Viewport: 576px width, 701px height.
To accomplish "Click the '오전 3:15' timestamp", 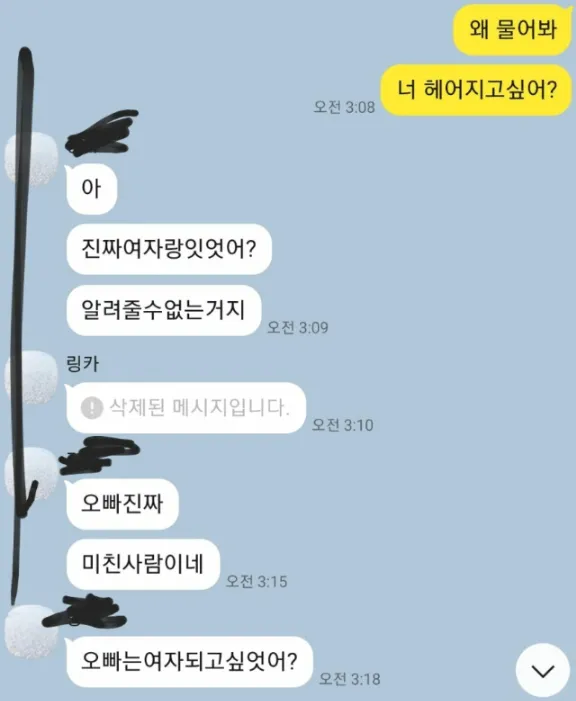I will point(256,581).
